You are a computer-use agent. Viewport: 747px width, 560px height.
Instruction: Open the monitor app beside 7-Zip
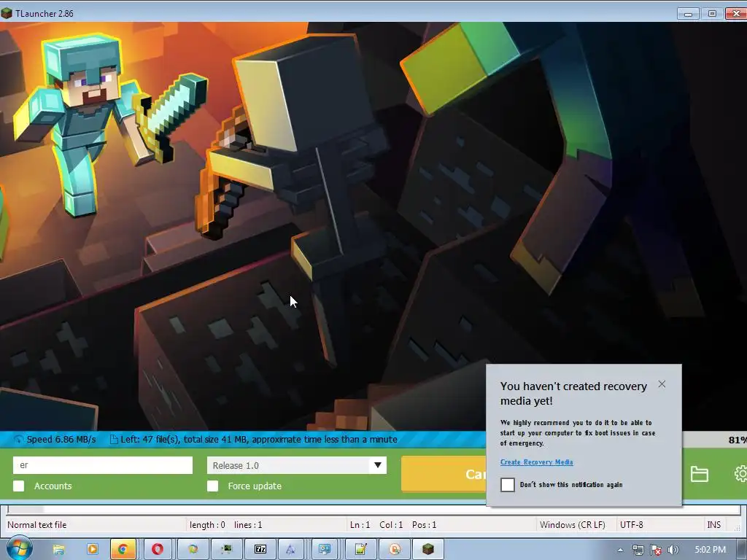tap(226, 550)
